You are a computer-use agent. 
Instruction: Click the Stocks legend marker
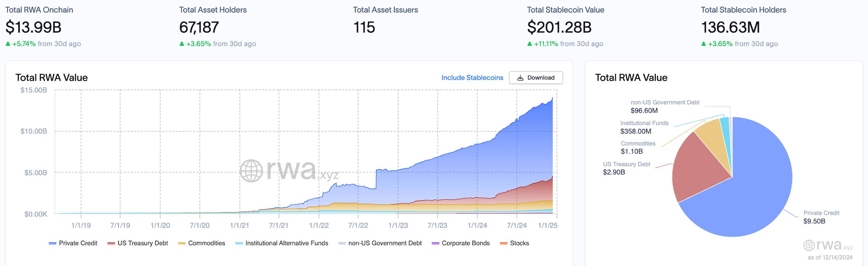(503, 243)
